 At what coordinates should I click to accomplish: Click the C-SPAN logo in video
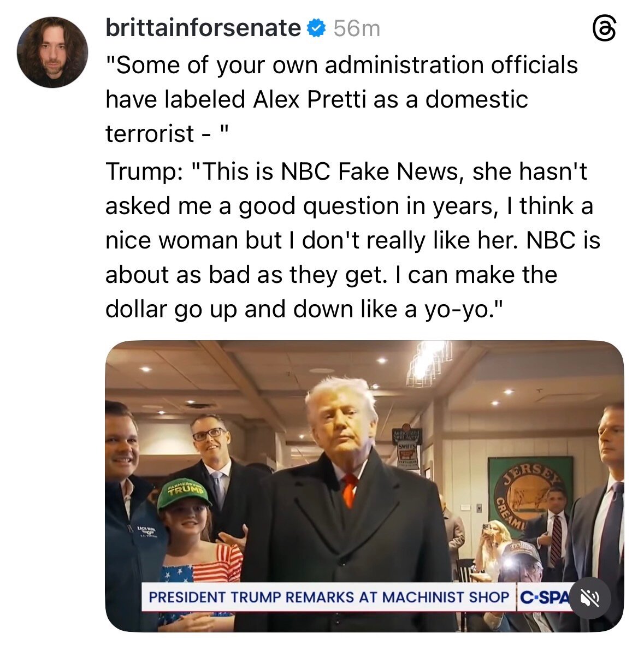point(543,597)
